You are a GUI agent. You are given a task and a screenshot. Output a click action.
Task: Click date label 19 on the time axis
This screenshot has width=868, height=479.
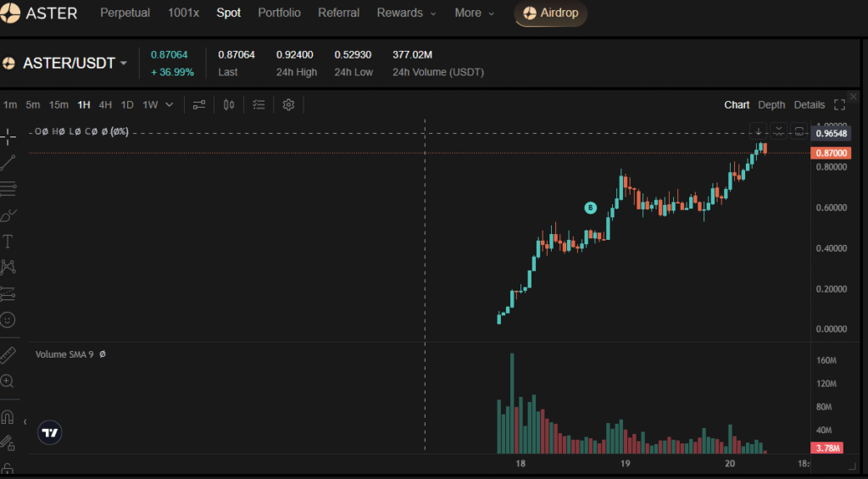(625, 464)
